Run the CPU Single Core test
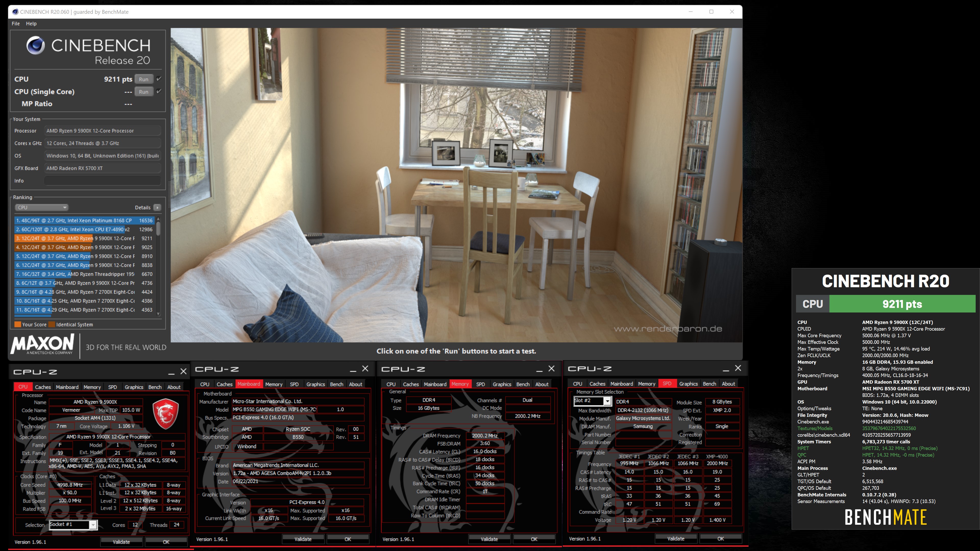Image resolution: width=980 pixels, height=551 pixels. coord(144,92)
